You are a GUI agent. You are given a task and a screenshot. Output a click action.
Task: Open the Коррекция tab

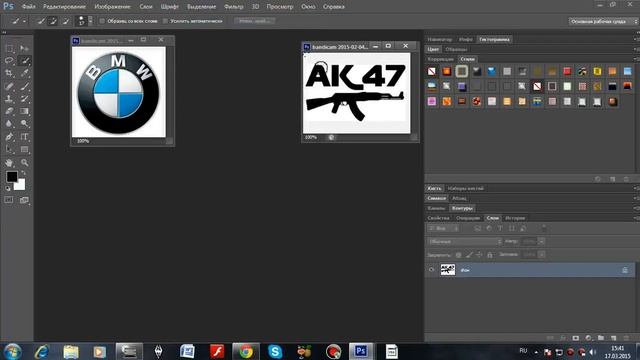[x=440, y=59]
